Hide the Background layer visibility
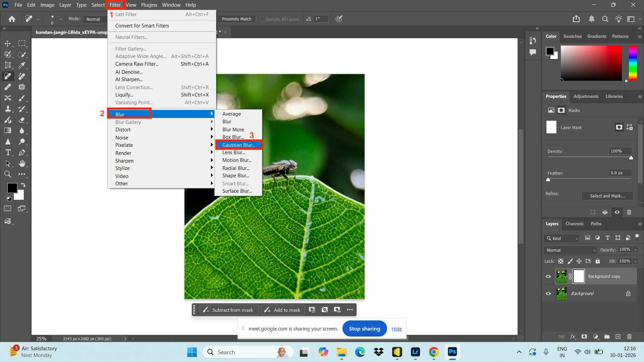644x362 pixels. pos(548,293)
